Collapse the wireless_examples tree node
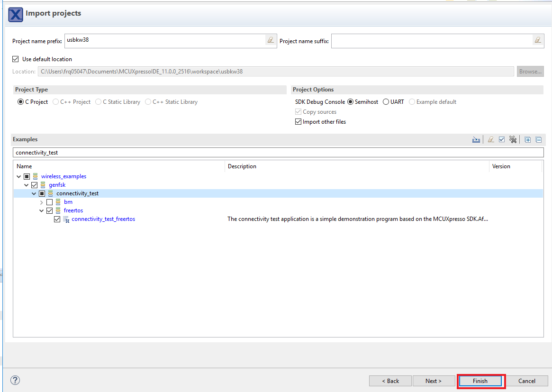This screenshot has width=552, height=392. pos(19,176)
